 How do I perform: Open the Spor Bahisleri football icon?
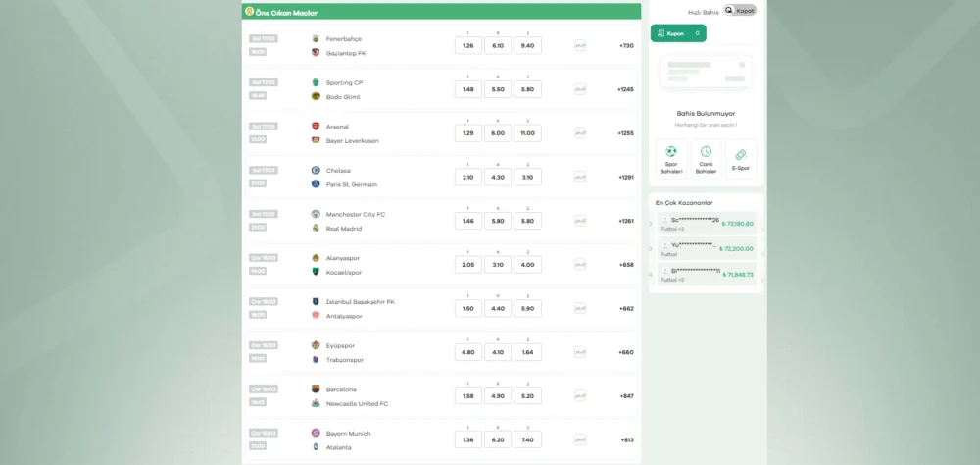point(670,153)
